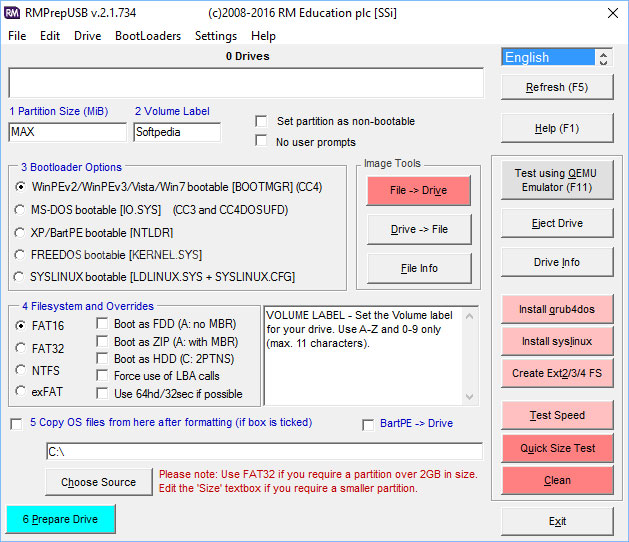Click Install grub4dos button
The height and width of the screenshot is (542, 629).
click(x=557, y=309)
